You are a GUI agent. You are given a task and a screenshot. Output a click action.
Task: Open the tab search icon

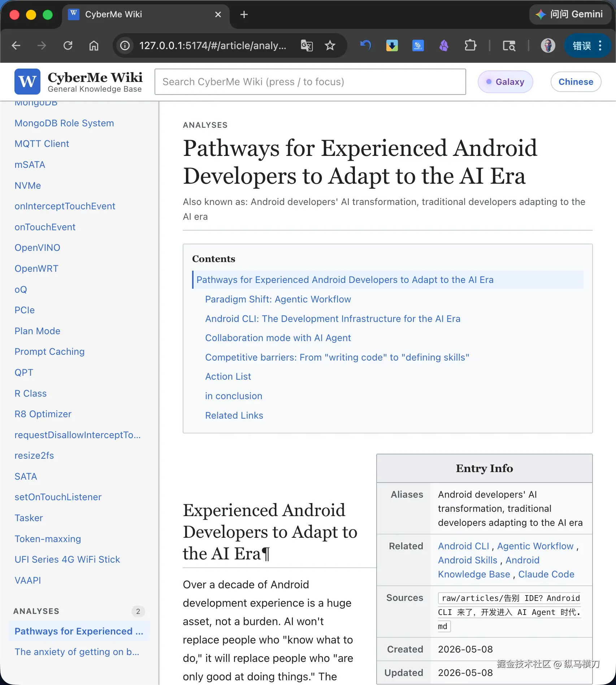[x=509, y=45]
